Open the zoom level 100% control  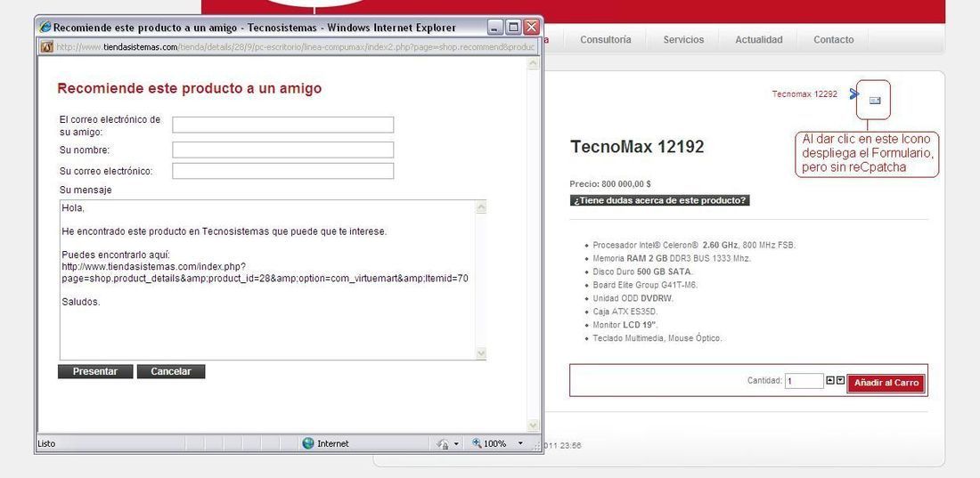click(489, 443)
